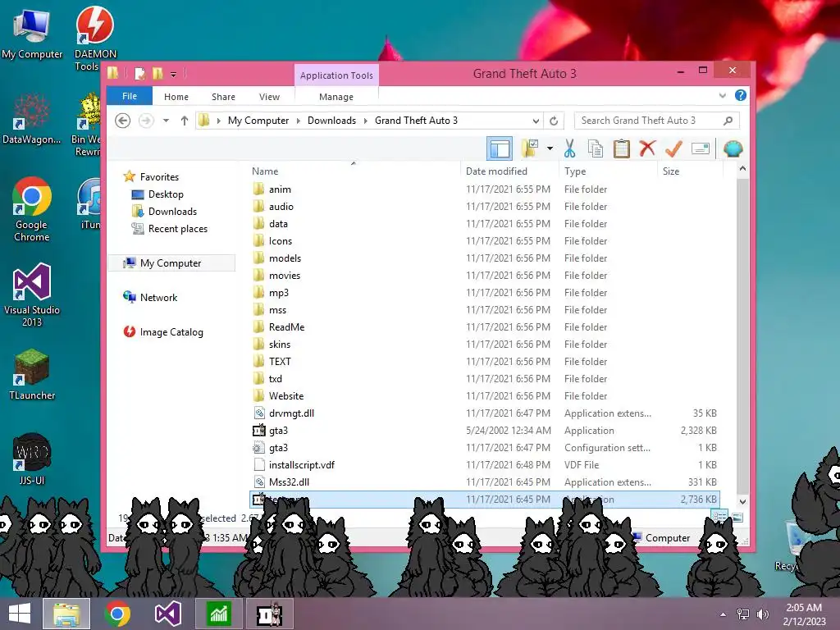Click the search magnifier icon
This screenshot has width=840, height=630.
pos(728,121)
